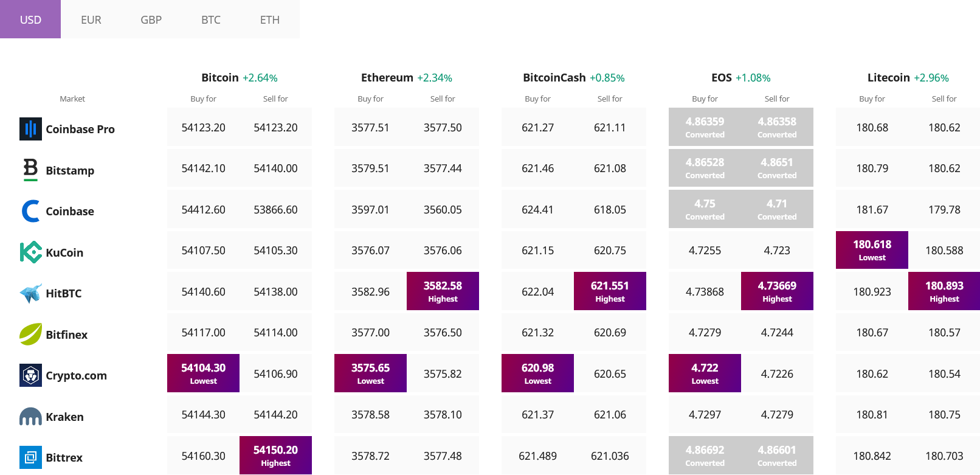Viewport: 980px width, 475px height.
Task: Open the KuCoin market link
Action: point(64,252)
